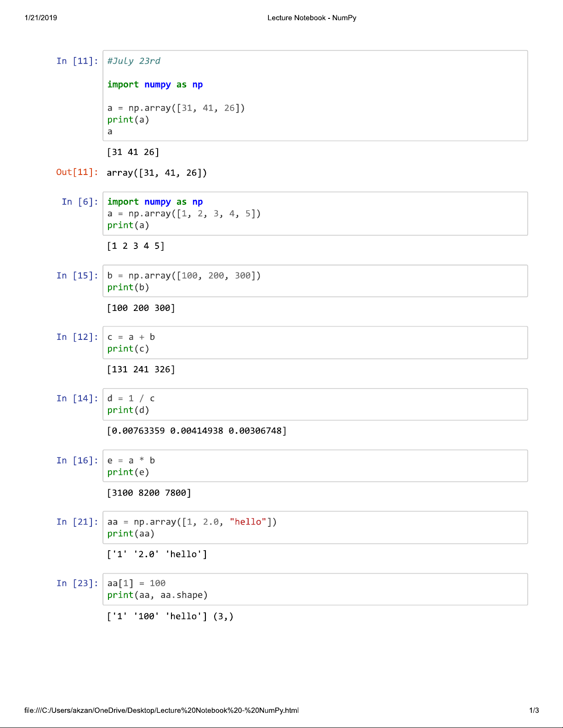Select the 'In [11]:' prompt label
This screenshot has width=563, height=728.
coord(77,61)
